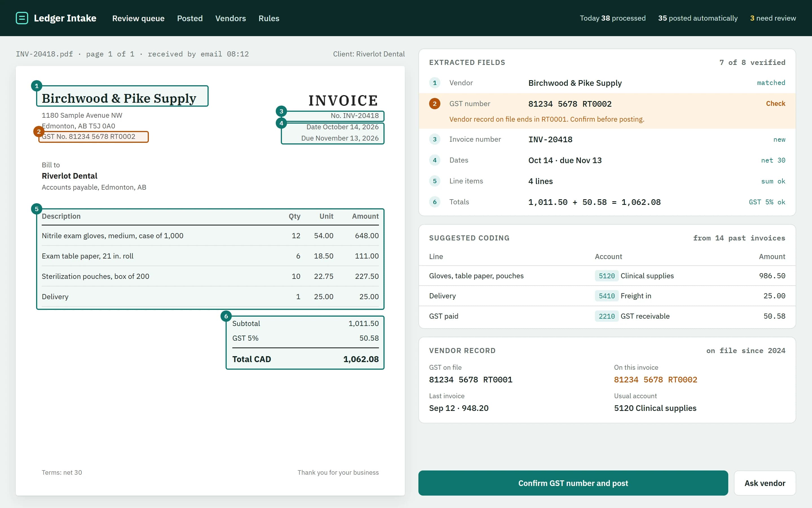
Task: Click extracted totals '1,011.50 + 50.58 = 1,062.08'
Action: [x=594, y=202]
